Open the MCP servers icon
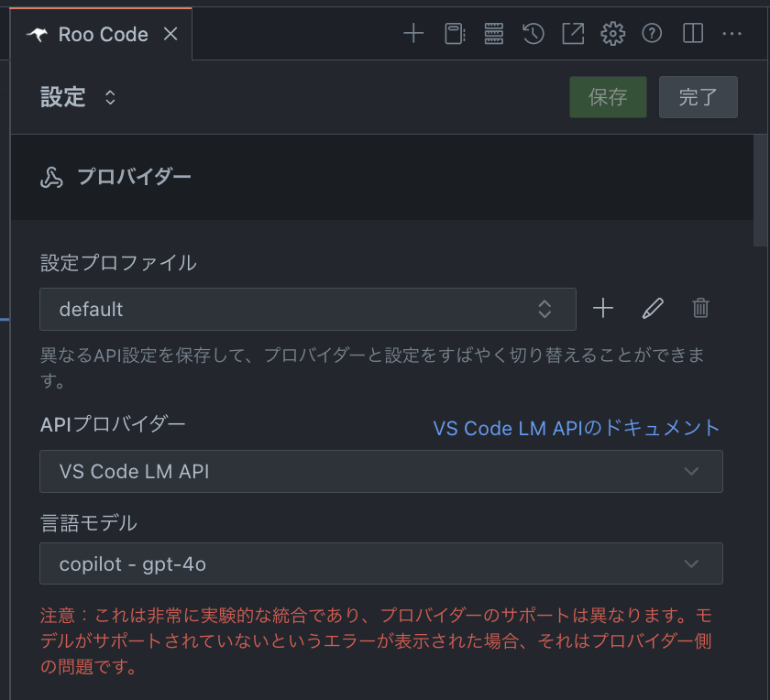Viewport: 770px width, 700px height. pyautogui.click(x=493, y=33)
